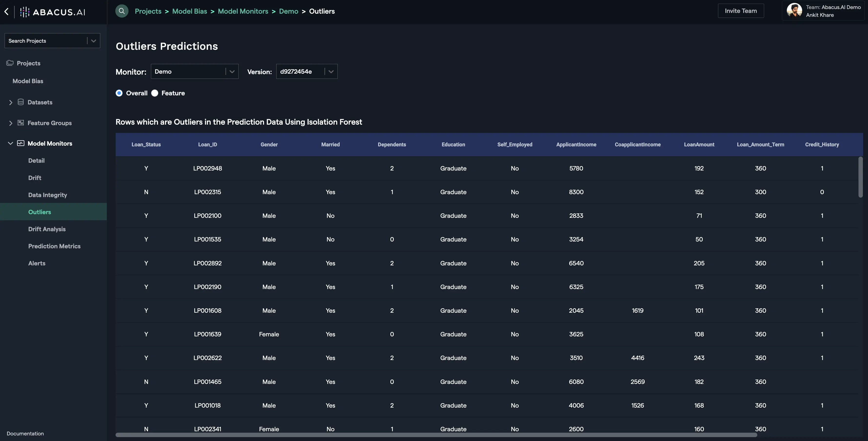Expand the Datasets tree section
This screenshot has height=441, width=868.
coord(10,102)
